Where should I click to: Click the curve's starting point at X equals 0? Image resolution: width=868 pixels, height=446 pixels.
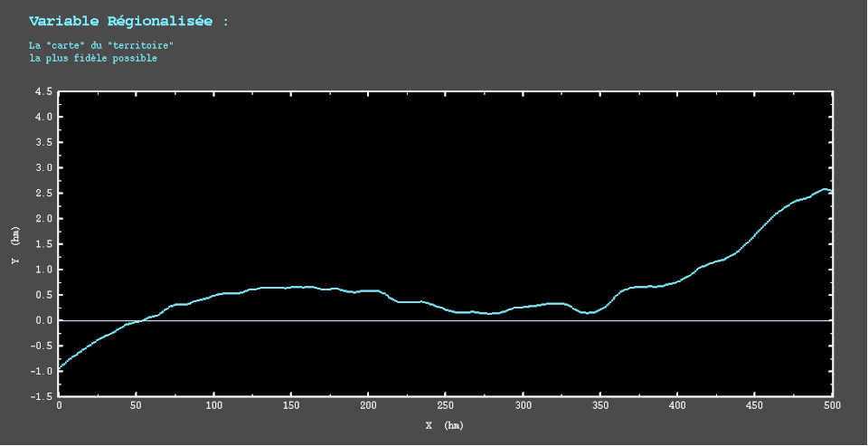60,367
